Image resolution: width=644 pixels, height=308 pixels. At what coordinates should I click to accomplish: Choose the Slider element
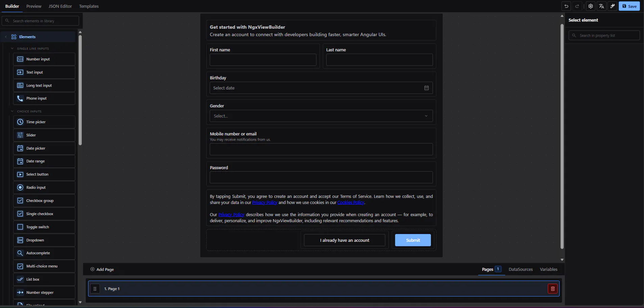click(44, 135)
